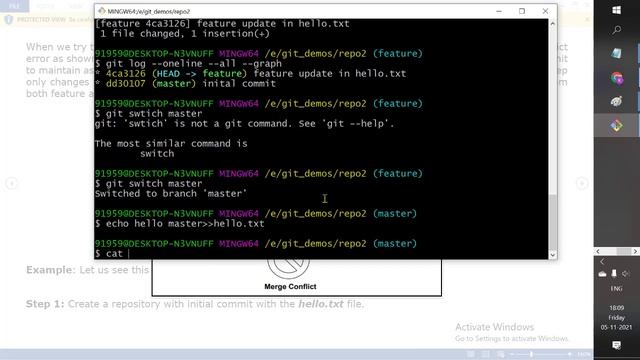Image resolution: width=640 pixels, height=360 pixels.
Task: Click commit hash dd30107 in the log
Action: coord(125,84)
